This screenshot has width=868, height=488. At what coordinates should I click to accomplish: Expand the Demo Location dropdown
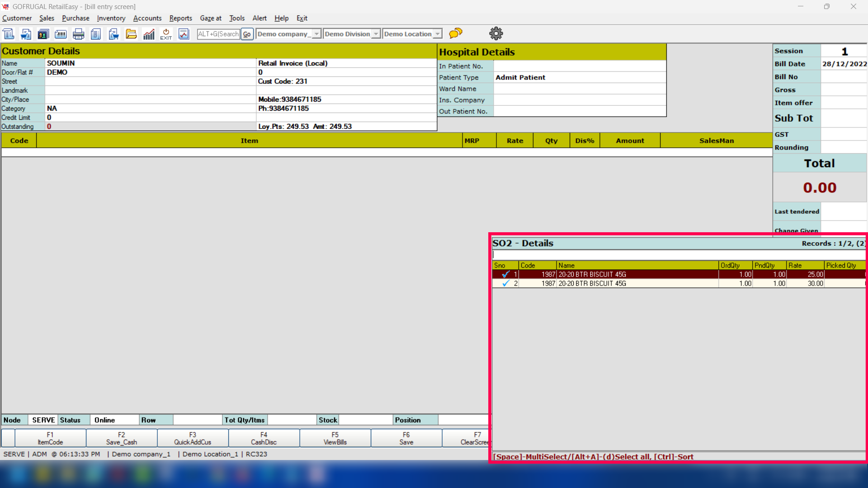[x=437, y=34]
